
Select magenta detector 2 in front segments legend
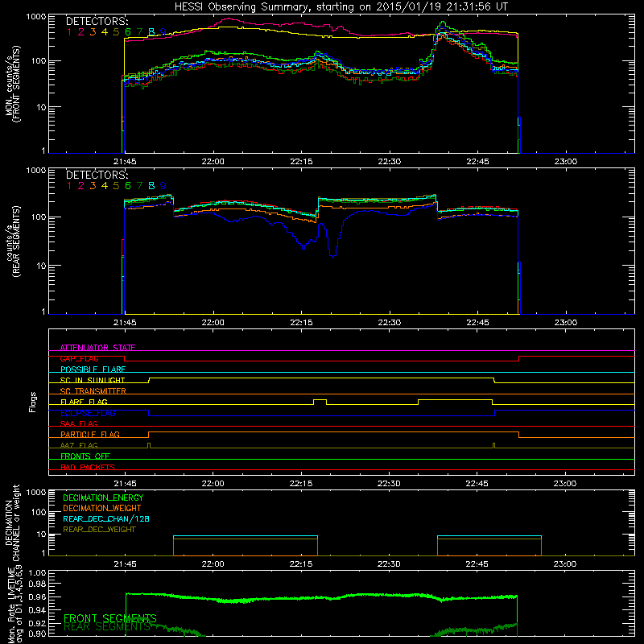point(81,32)
